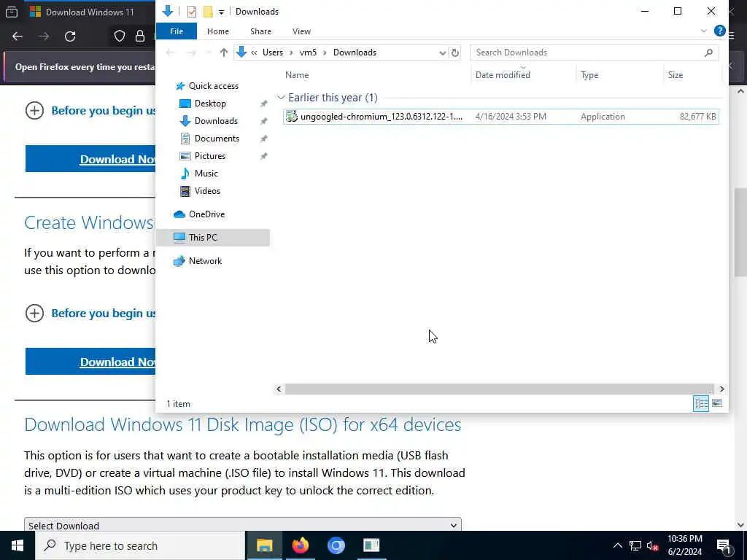The width and height of the screenshot is (747, 560).
Task: Select This PC in navigation pane
Action: pos(212,238)
